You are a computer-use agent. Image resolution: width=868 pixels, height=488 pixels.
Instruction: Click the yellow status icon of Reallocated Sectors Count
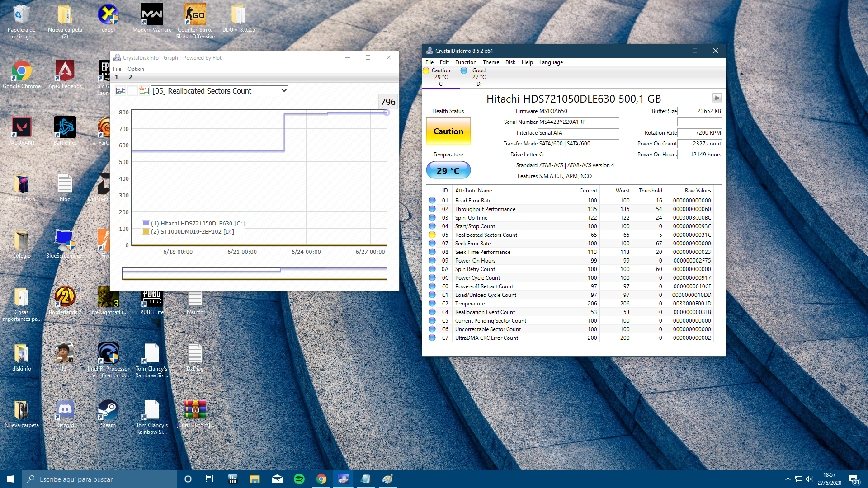[432, 235]
